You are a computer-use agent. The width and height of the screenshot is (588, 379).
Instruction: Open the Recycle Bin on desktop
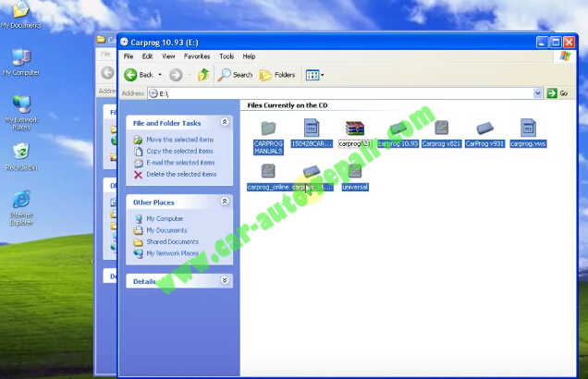click(21, 157)
